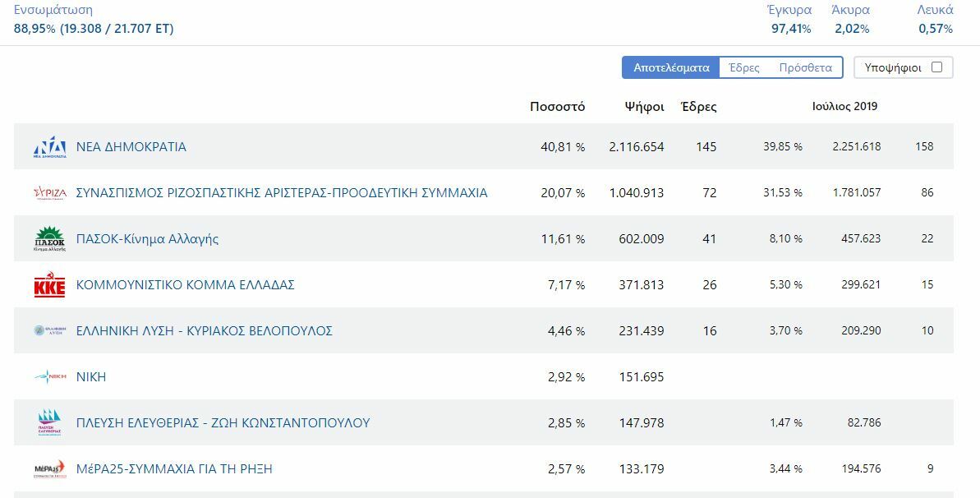
Task: Open ΚΟΜΜΟΥΝΙΣΤΙΚΟ ΚΟΜΜΑ ΕΛΛΑΔΑΣ party link
Action: [x=185, y=285]
